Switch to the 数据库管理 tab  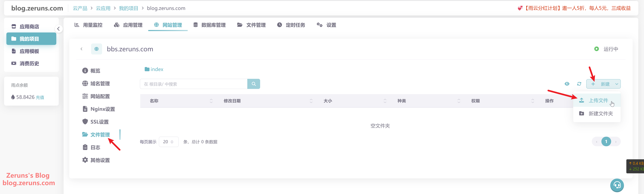210,25
